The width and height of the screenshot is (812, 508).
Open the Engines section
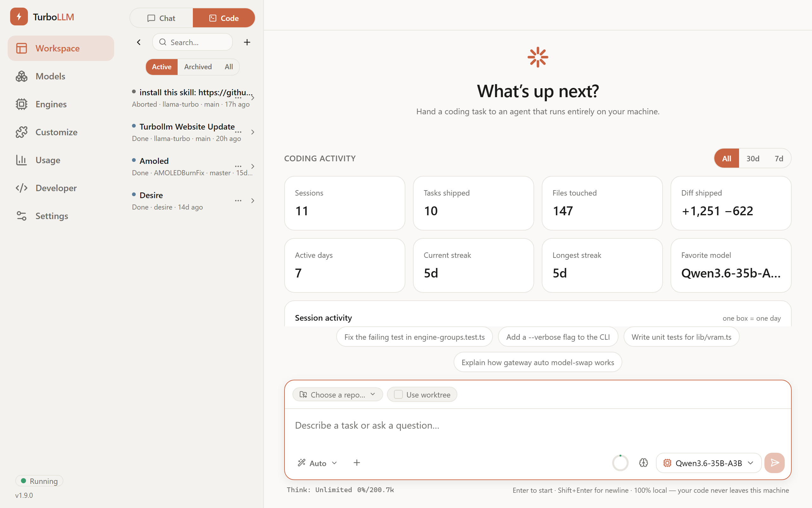[61, 104]
